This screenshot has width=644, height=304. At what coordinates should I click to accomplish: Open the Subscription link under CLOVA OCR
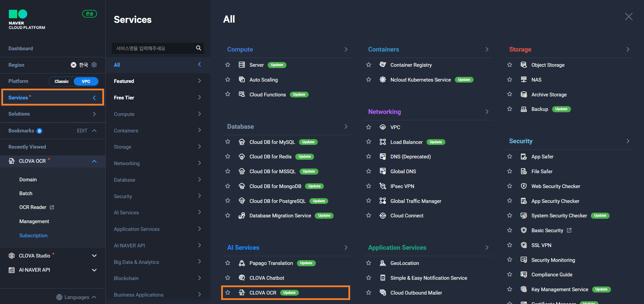coord(33,235)
